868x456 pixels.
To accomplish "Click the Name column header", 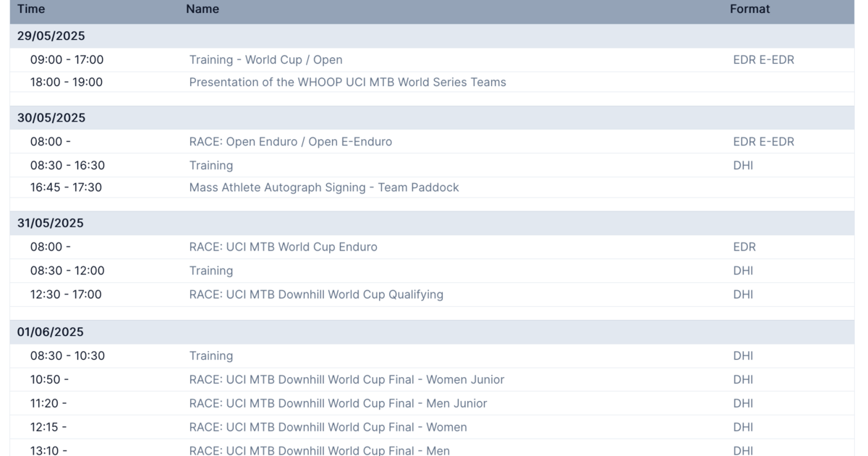I will point(203,9).
